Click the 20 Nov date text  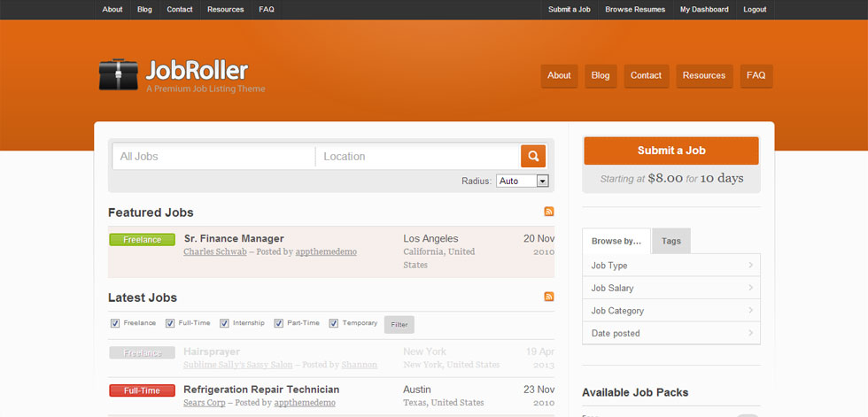(539, 238)
